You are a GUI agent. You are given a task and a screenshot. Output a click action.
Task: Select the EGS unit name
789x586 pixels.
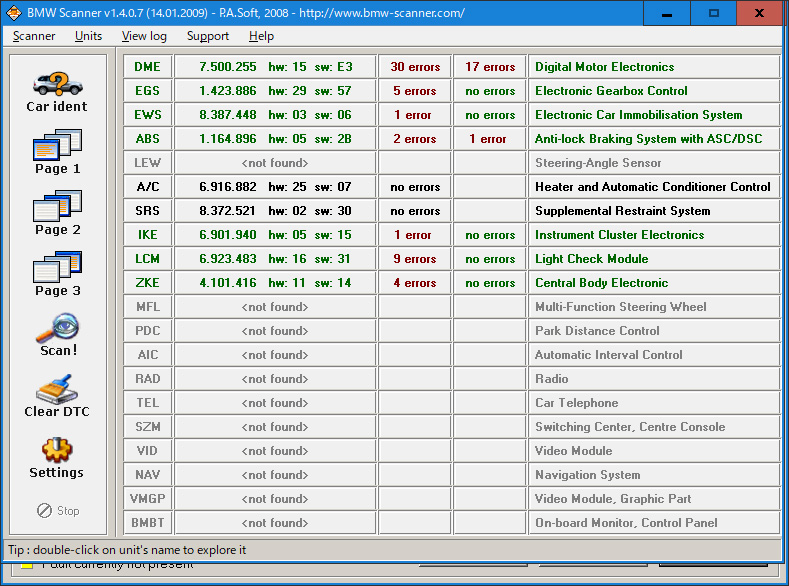[148, 91]
